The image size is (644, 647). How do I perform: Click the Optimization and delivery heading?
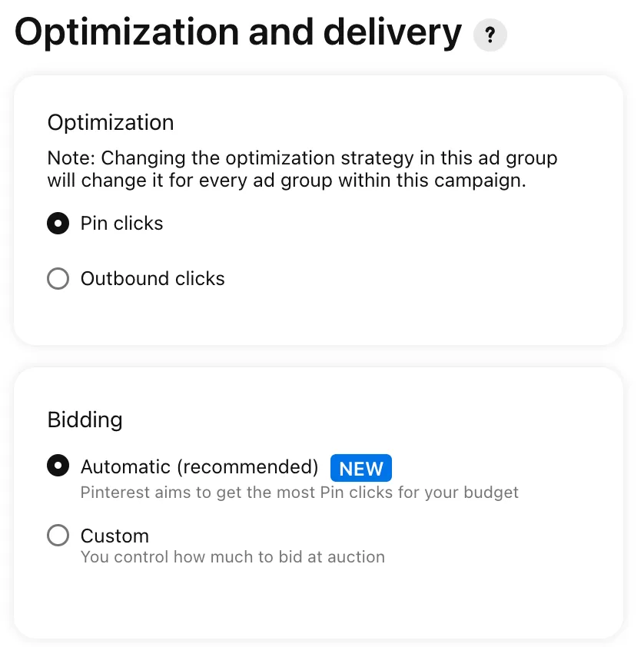click(x=238, y=33)
